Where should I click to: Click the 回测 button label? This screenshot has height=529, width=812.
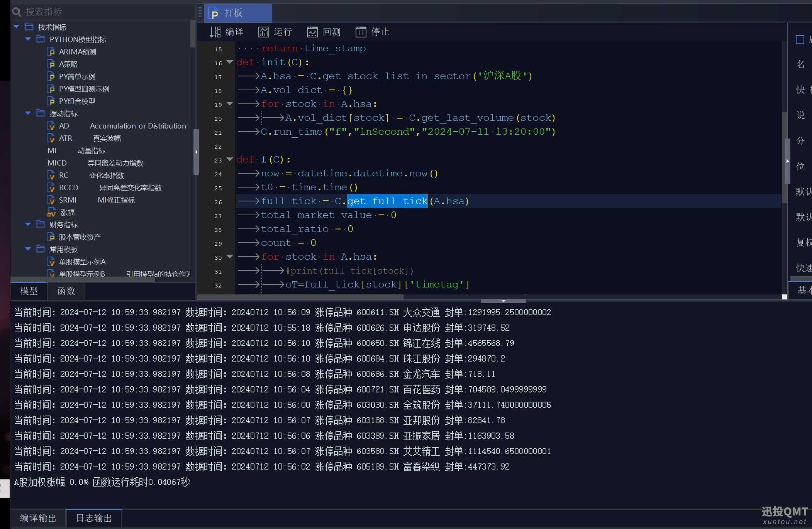coord(332,32)
